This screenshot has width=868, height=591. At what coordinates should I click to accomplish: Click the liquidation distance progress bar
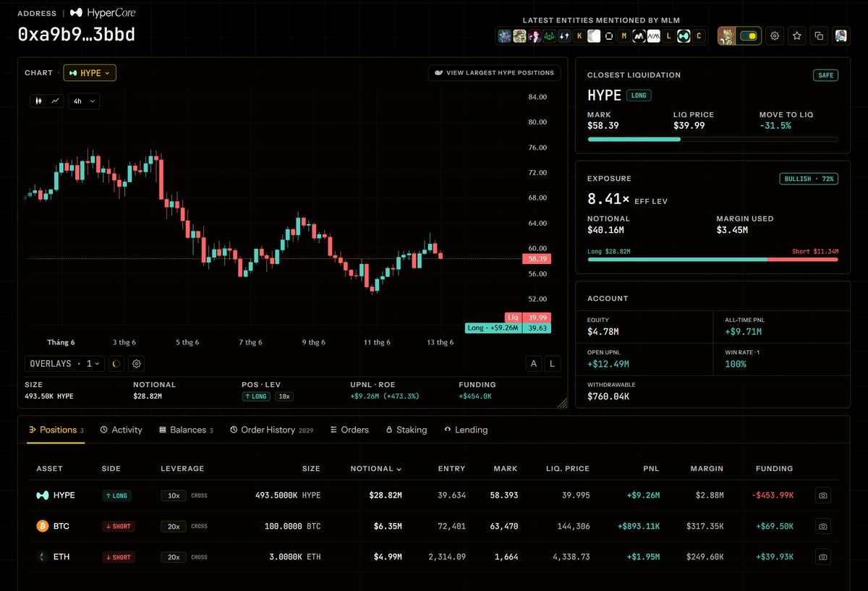pos(712,139)
